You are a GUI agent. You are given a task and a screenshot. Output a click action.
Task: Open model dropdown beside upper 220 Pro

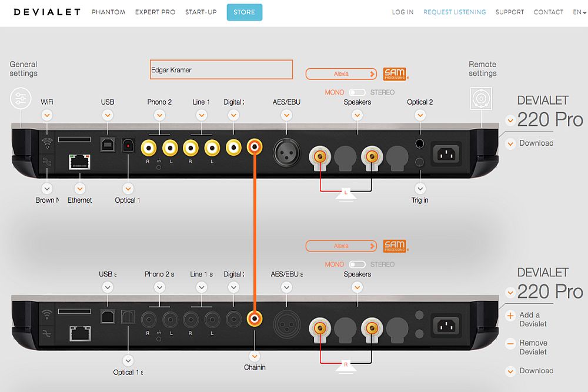pos(510,120)
